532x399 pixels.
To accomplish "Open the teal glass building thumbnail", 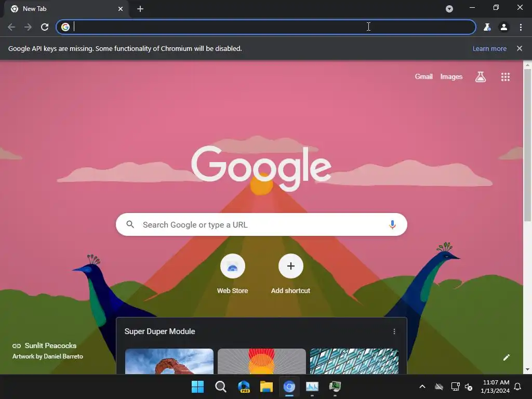I will [x=354, y=361].
